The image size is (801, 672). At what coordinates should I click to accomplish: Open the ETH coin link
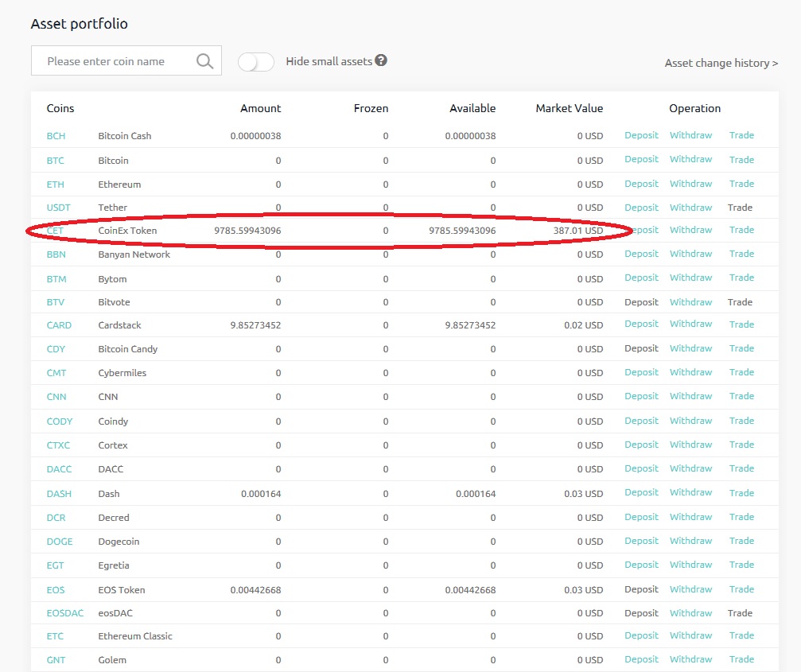(55, 185)
